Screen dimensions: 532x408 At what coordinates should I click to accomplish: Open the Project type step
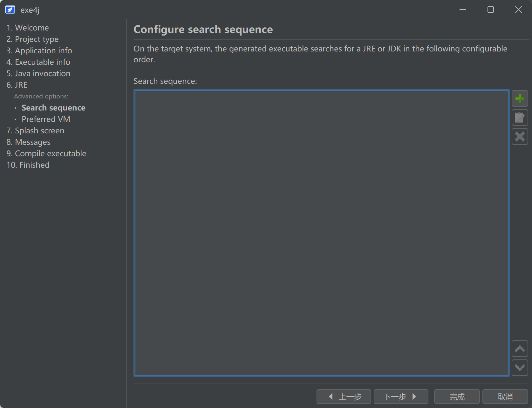(32, 39)
